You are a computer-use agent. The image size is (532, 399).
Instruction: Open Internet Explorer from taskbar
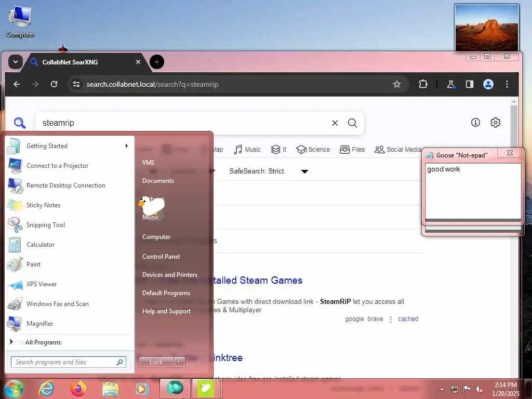(46, 389)
